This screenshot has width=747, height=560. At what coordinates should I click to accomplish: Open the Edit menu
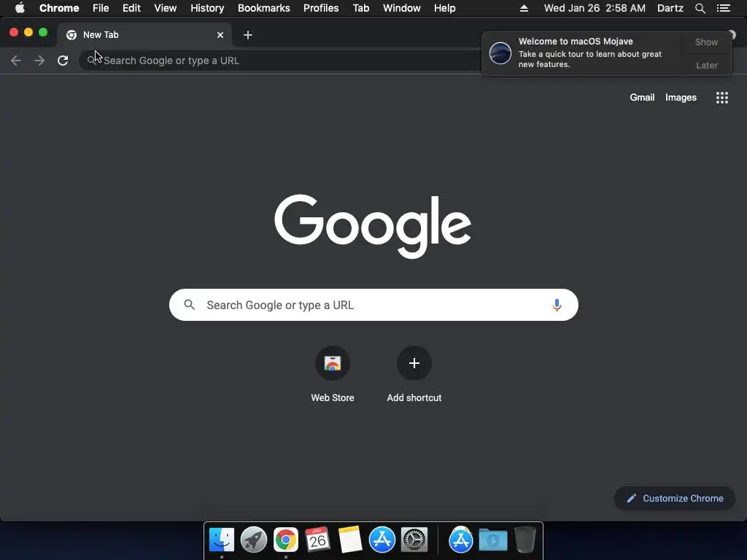click(x=131, y=8)
